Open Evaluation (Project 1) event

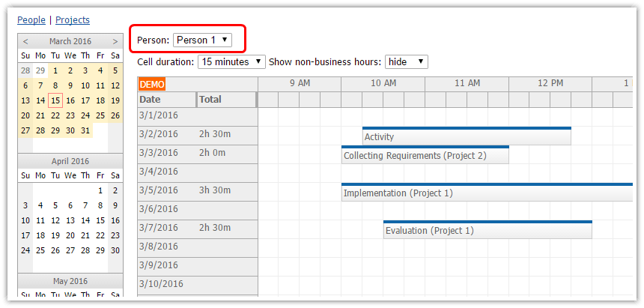[x=487, y=229]
